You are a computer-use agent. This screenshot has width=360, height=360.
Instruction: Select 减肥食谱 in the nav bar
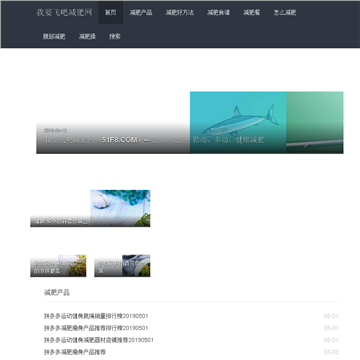[218, 13]
